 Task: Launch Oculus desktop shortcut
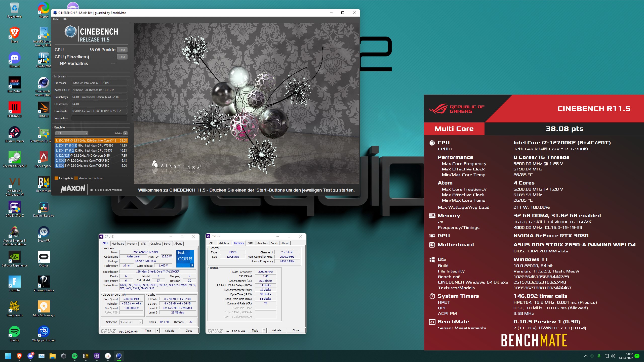click(x=44, y=259)
